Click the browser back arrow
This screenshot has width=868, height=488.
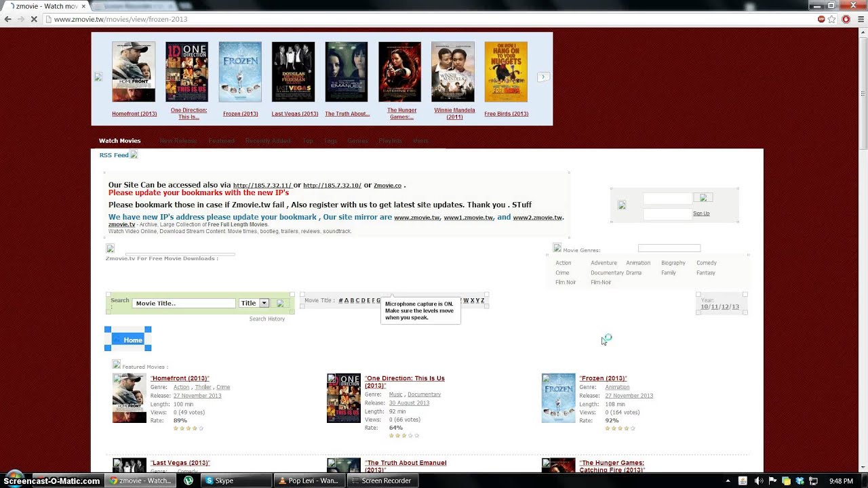pos(8,19)
